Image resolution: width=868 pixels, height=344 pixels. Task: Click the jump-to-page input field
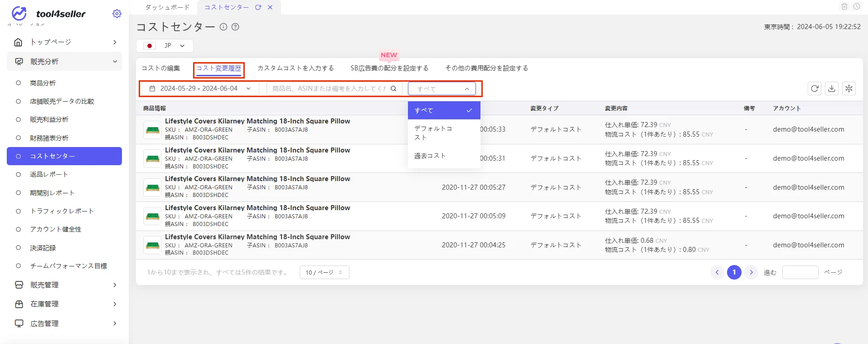[x=800, y=272]
